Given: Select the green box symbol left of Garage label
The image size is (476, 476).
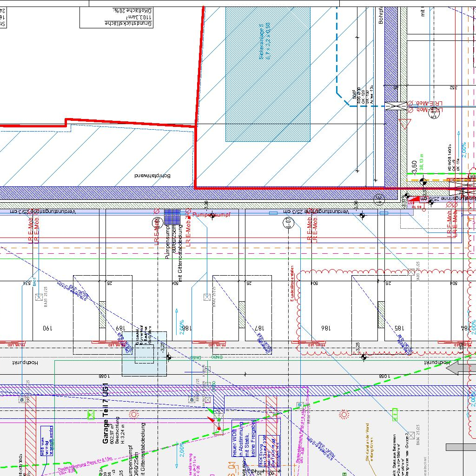Looking at the screenshot, I should click(x=91, y=415).
